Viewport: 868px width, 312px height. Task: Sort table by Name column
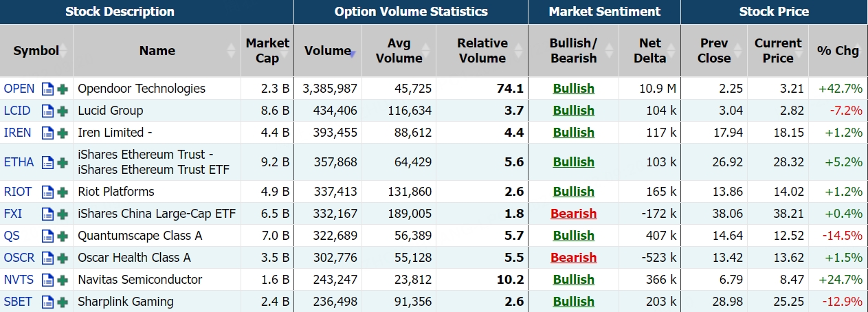pos(157,51)
